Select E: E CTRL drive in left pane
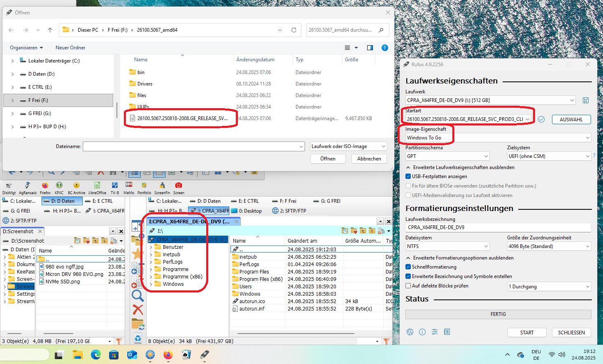The height and width of the screenshot is (364, 603). [103, 201]
